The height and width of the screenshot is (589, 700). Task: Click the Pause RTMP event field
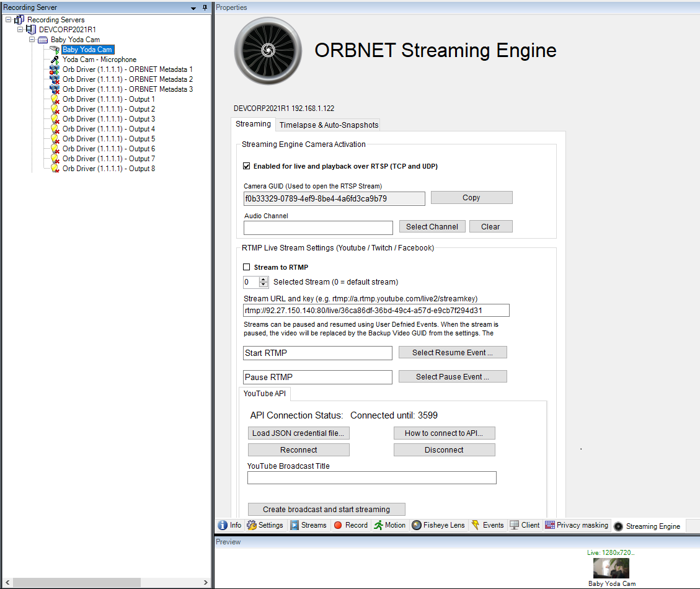(x=317, y=377)
